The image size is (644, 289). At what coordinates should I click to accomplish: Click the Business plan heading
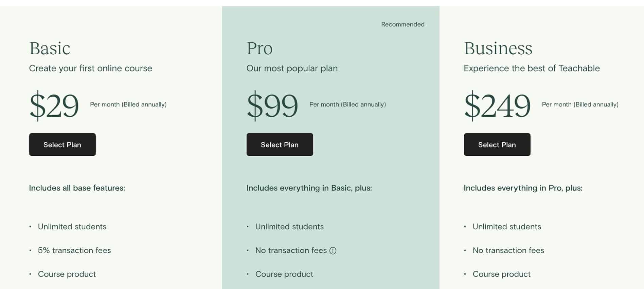tap(498, 48)
